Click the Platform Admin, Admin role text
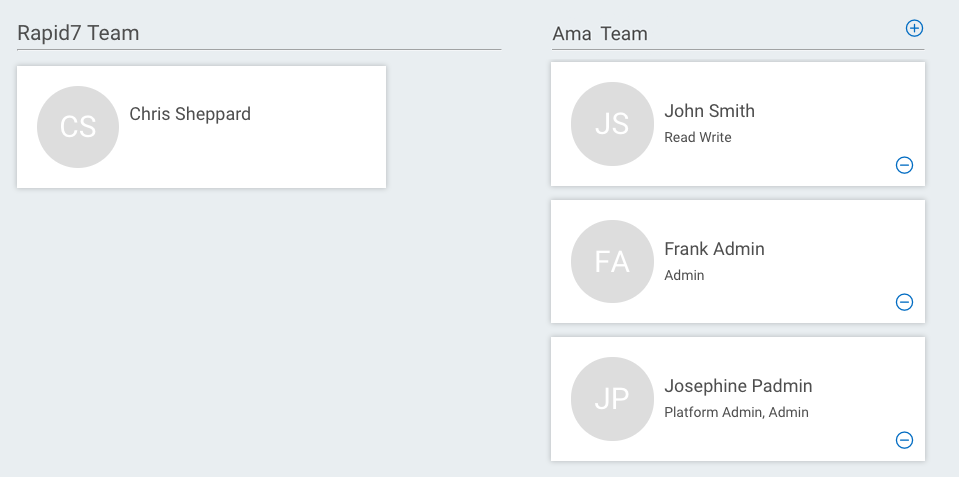Screen dimensions: 959x477 736,412
